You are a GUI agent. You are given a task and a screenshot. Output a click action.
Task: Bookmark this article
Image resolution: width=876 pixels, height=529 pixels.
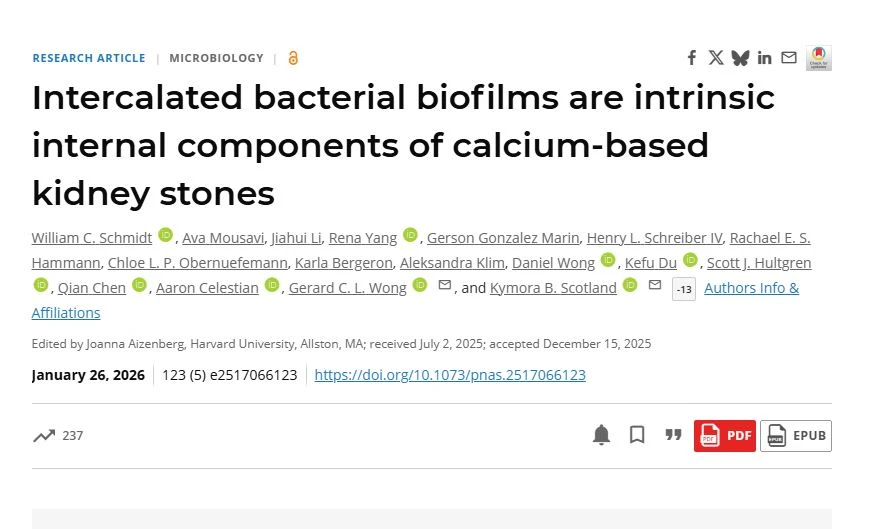coord(637,435)
